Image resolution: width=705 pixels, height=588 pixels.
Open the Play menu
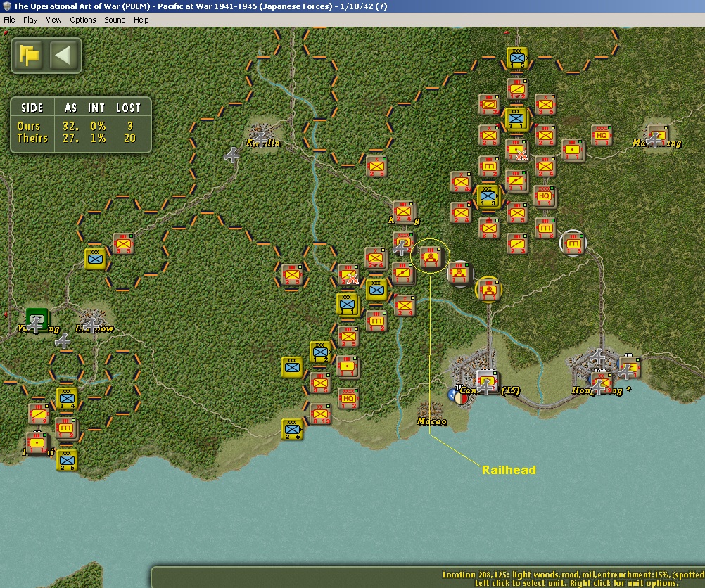coord(30,20)
